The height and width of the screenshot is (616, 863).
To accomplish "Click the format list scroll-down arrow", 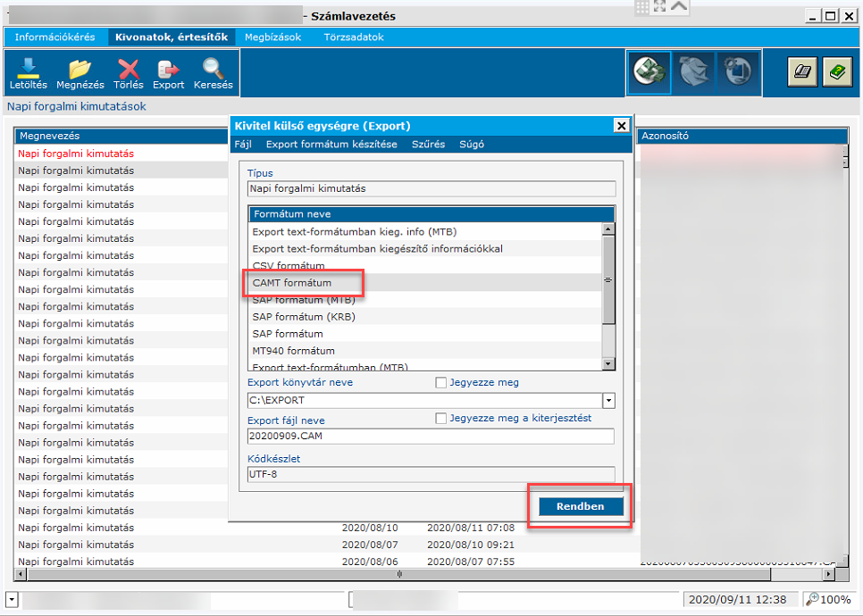I will (x=608, y=363).
